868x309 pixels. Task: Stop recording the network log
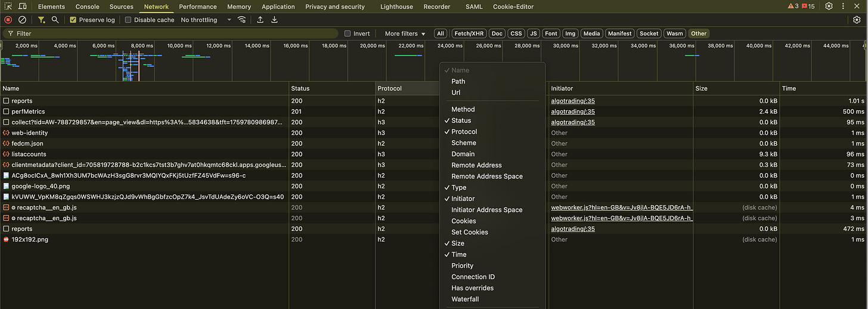pos(8,20)
